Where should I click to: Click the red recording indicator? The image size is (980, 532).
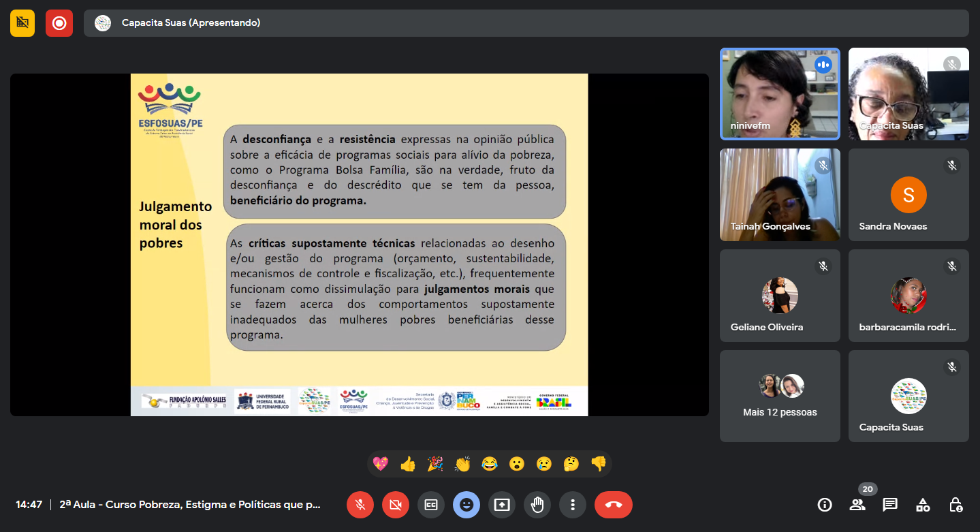(59, 23)
